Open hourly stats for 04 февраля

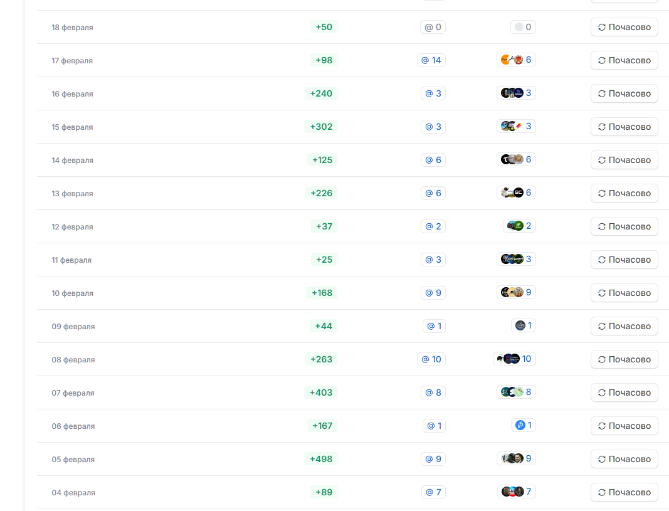[624, 493]
